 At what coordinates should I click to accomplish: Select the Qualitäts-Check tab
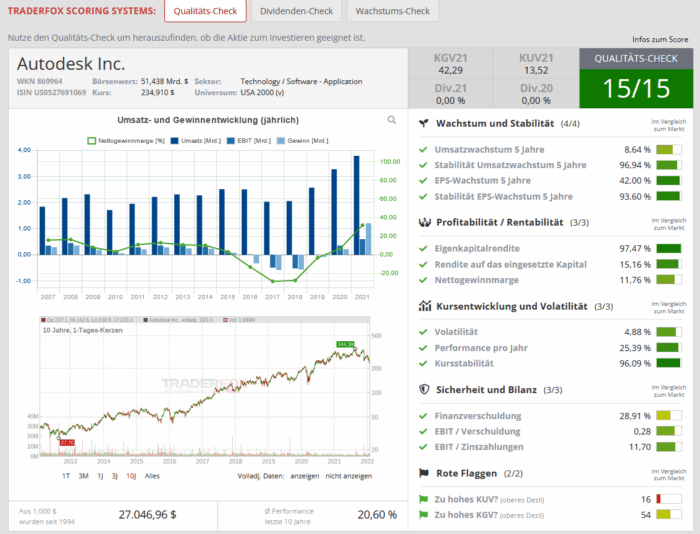[203, 12]
